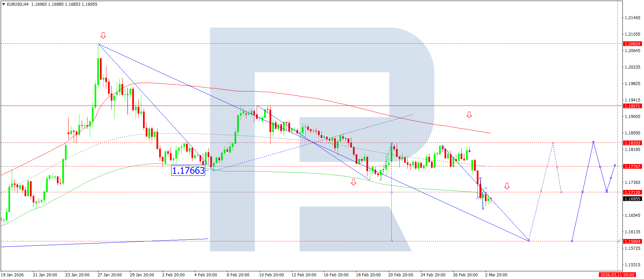Select the 1.15904 price level tag

tap(632, 242)
